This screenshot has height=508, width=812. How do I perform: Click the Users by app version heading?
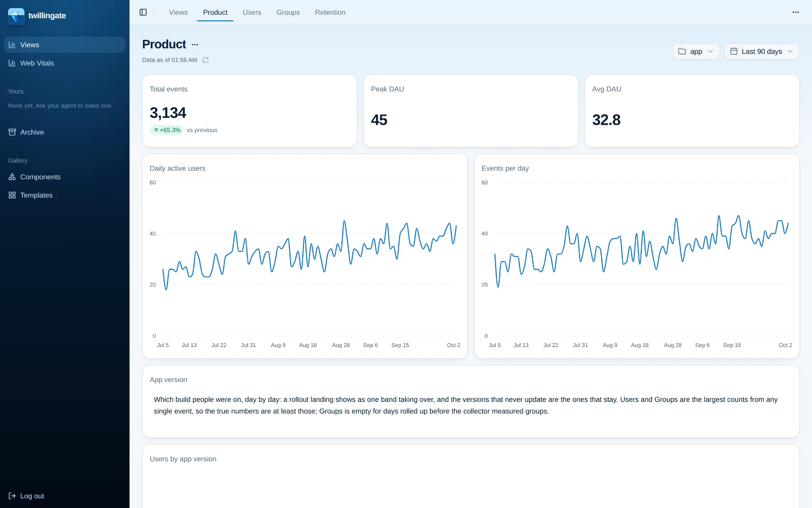tap(183, 459)
